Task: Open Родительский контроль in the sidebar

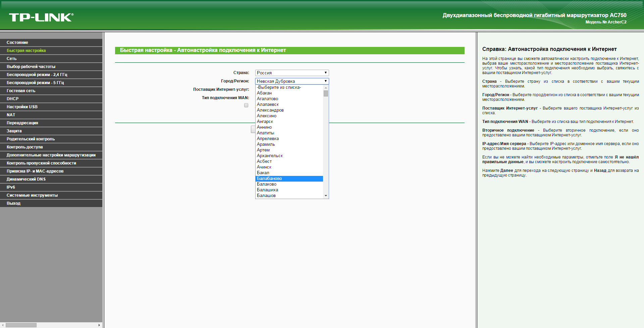Action: 31,139
